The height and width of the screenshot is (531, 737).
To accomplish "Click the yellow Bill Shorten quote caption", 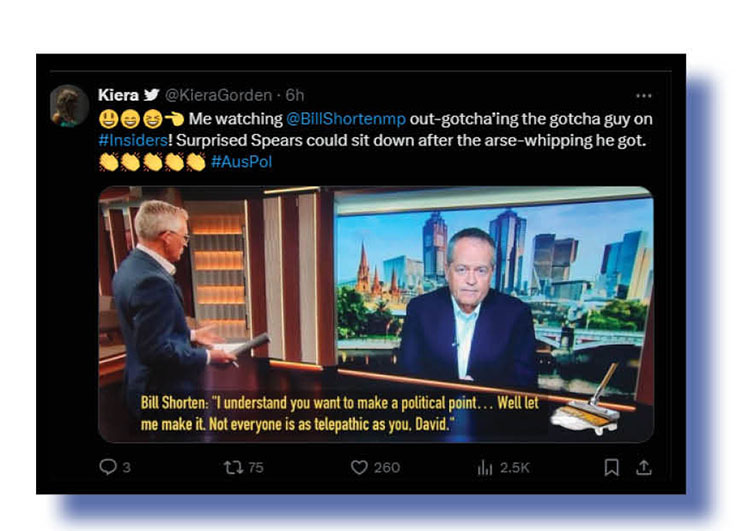I will 340,414.
